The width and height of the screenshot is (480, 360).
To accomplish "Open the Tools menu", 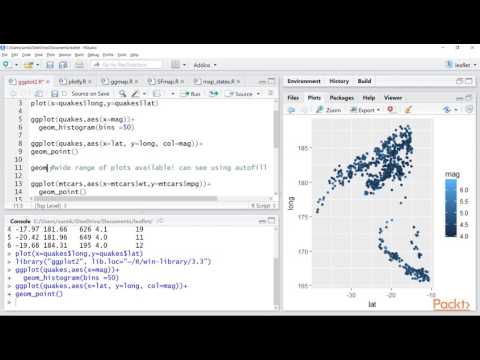I will pos(122,55).
